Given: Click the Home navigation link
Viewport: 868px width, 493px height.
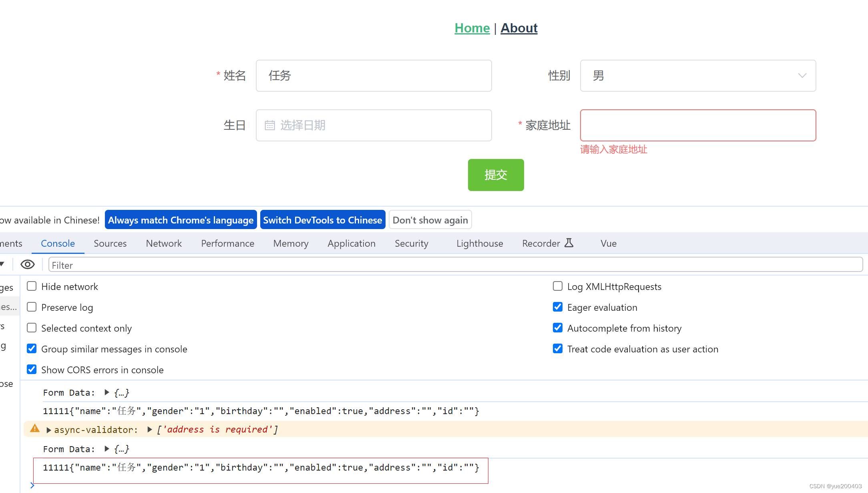Looking at the screenshot, I should tap(472, 27).
